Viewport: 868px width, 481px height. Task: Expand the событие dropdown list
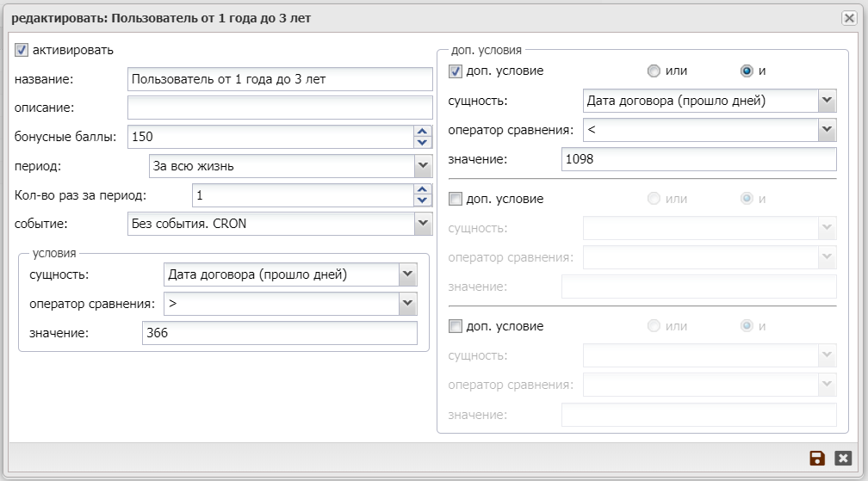(x=422, y=224)
